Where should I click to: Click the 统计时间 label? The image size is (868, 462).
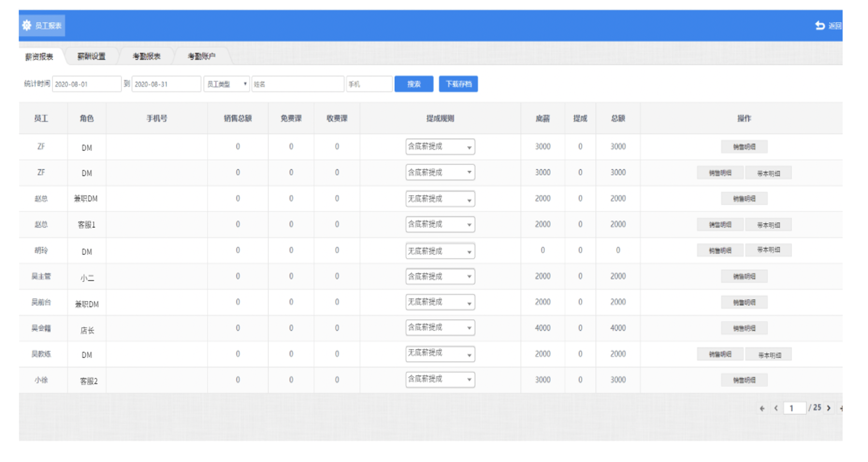(37, 83)
